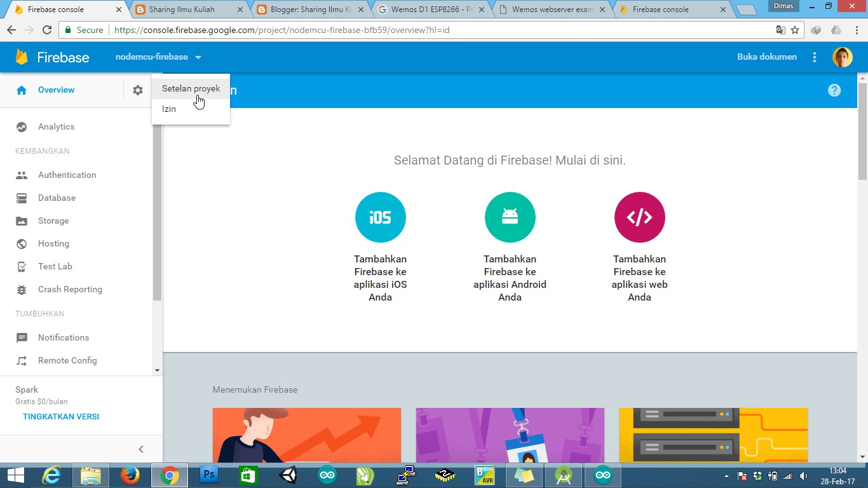
Task: Show hidden system tray icons arrow
Action: pos(727,476)
